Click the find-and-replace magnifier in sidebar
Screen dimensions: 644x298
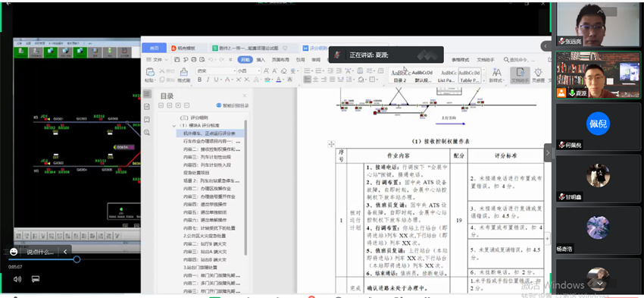(x=147, y=133)
